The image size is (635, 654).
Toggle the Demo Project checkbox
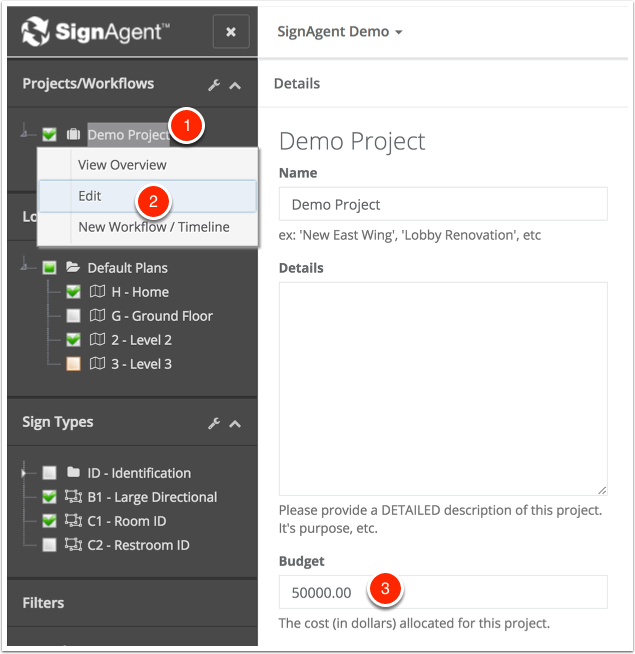point(49,135)
